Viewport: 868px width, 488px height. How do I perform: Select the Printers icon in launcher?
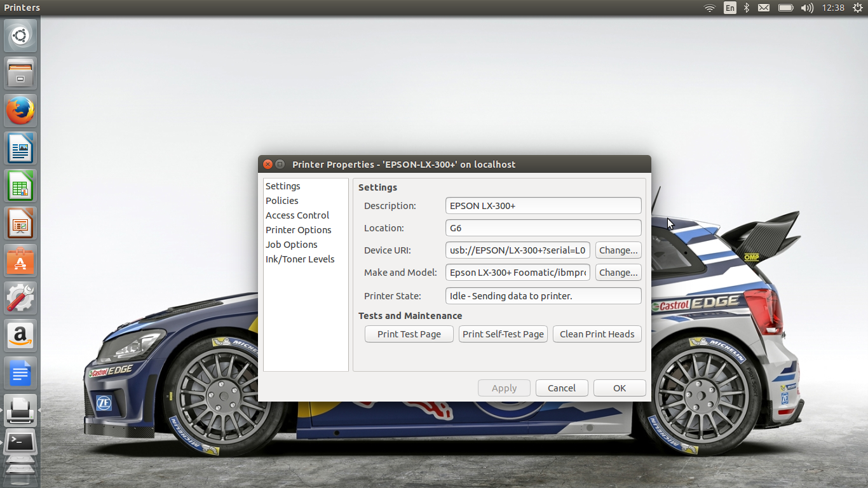click(x=20, y=410)
